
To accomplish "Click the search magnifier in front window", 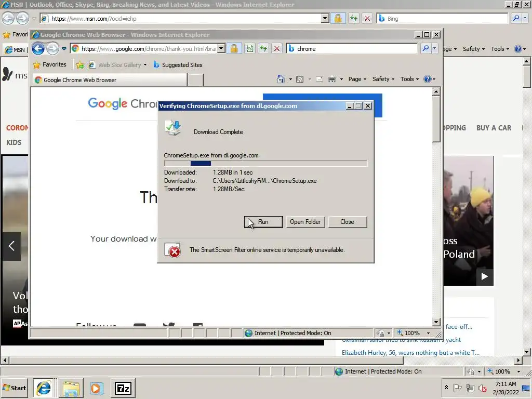I will click(425, 49).
